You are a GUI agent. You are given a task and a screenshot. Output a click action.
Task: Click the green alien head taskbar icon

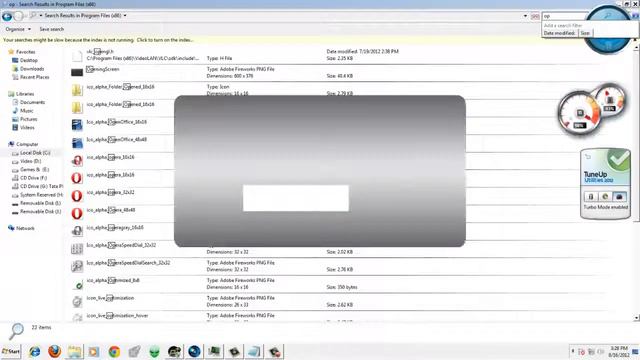tap(154, 351)
